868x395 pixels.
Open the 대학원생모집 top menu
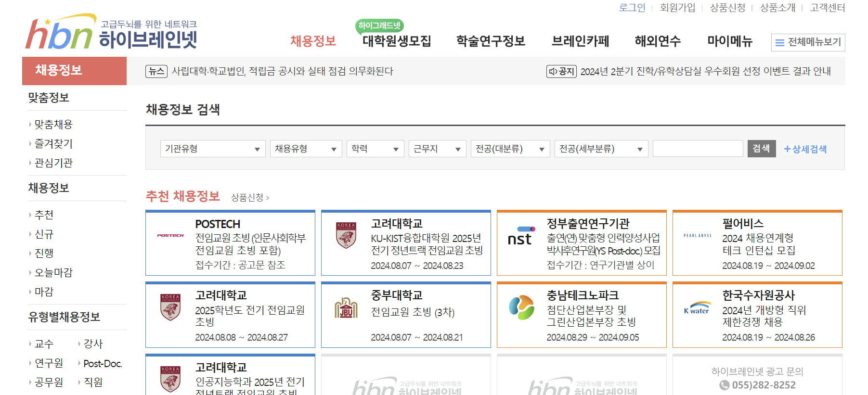(x=397, y=41)
